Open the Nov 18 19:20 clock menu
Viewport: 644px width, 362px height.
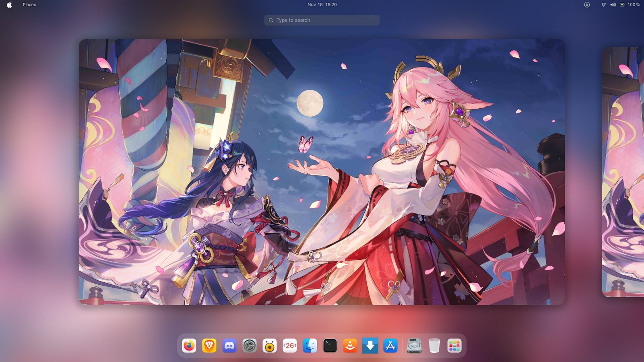[322, 5]
